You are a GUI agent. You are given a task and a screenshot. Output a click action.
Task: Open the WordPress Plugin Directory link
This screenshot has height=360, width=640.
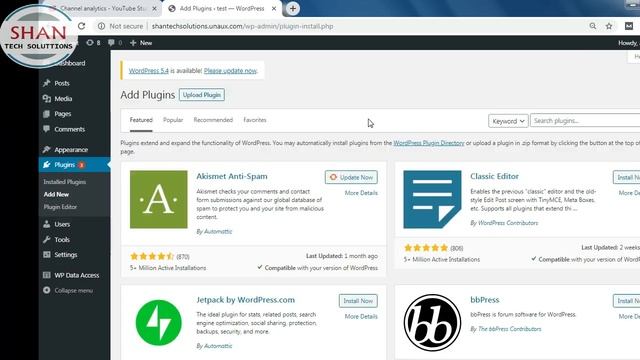429,143
